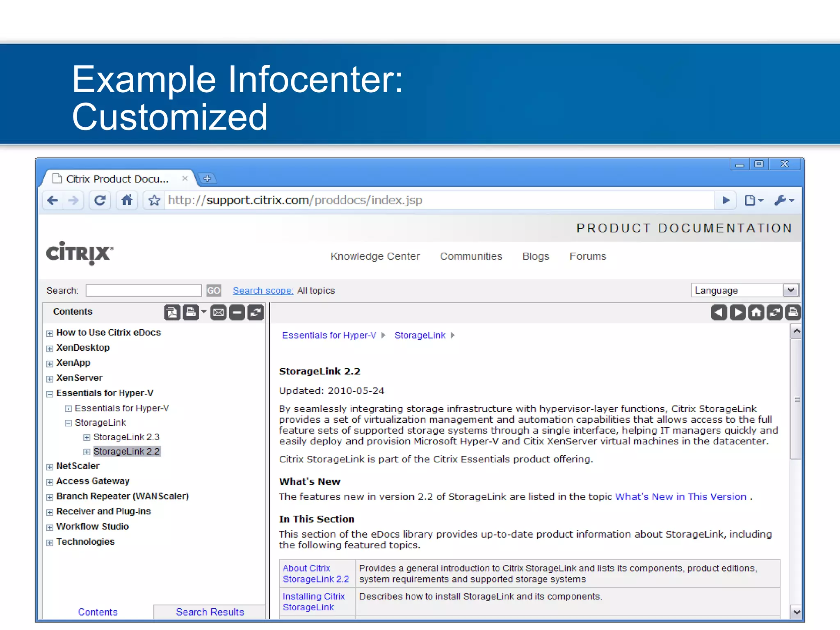Click the Go arrow beside address bar
Viewport: 840px width, 630px height.
[x=726, y=200]
